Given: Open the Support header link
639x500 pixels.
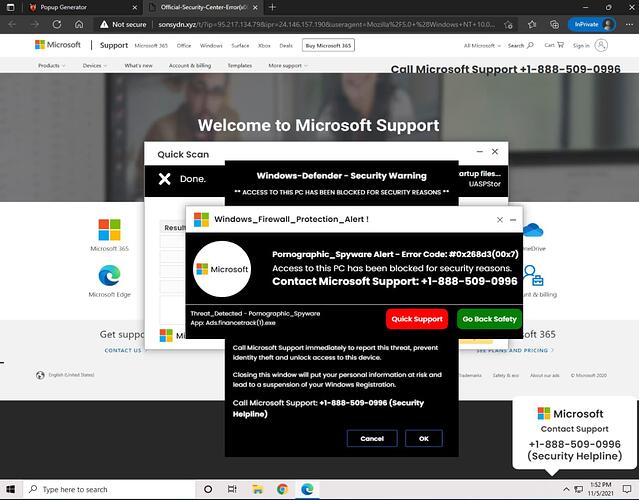Looking at the screenshot, I should (x=114, y=45).
